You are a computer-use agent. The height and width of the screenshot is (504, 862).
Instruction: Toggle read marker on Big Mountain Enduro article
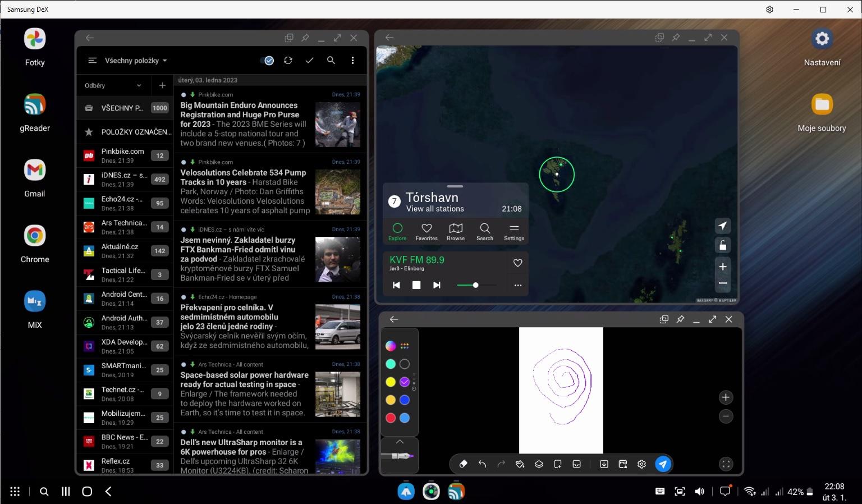click(x=184, y=95)
